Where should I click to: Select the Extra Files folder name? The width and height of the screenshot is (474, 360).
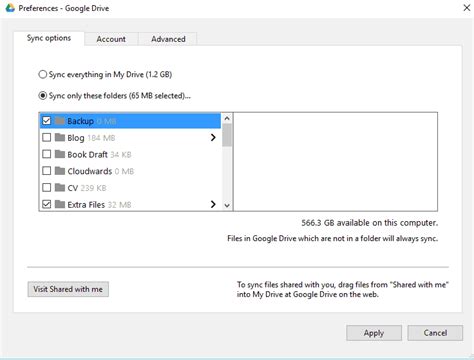(86, 204)
